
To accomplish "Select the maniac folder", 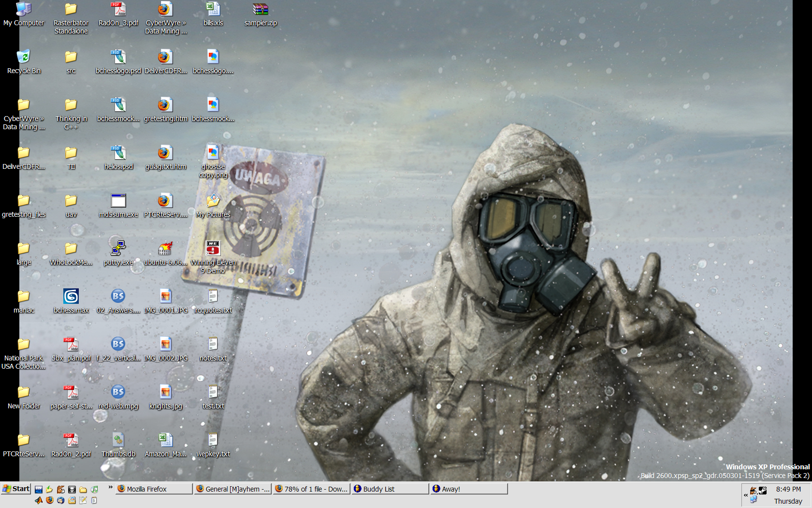I will [x=24, y=301].
